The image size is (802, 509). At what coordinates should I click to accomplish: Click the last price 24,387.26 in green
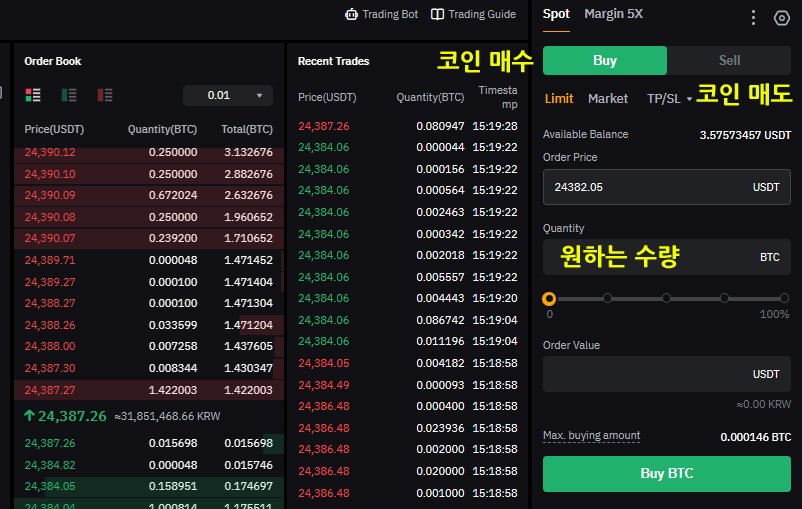(72, 416)
